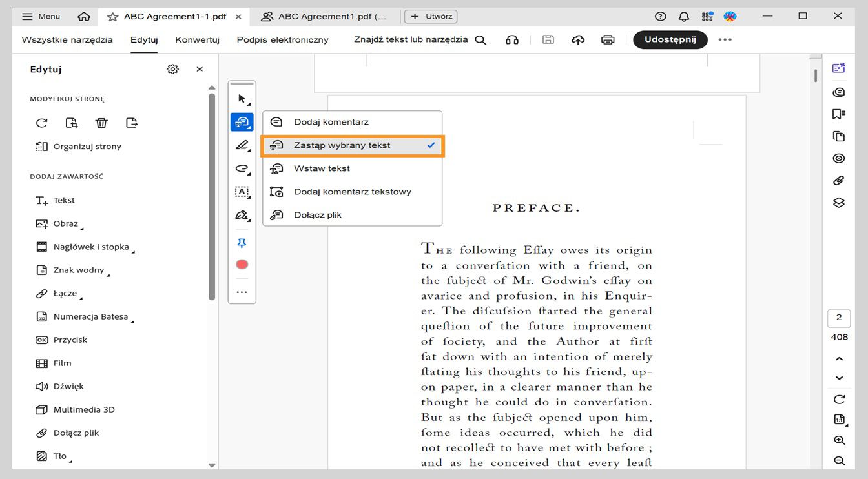The image size is (868, 479).
Task: Open the more options ellipsis in top toolbar
Action: (x=725, y=40)
